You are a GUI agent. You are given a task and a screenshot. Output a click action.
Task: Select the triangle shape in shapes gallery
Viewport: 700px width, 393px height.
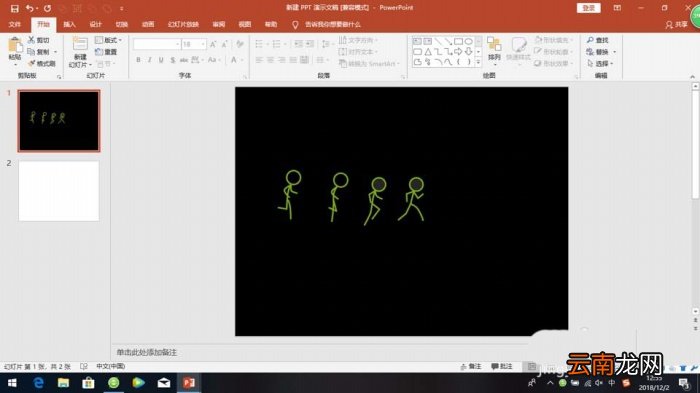point(428,52)
